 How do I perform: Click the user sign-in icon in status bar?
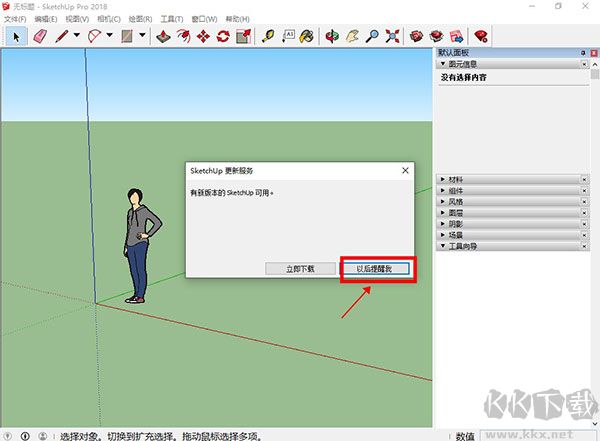click(x=43, y=436)
